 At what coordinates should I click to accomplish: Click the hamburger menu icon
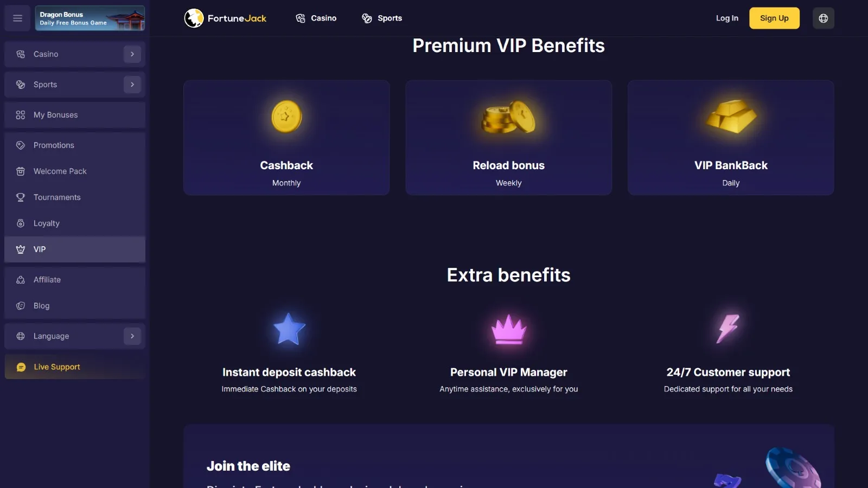pyautogui.click(x=17, y=18)
